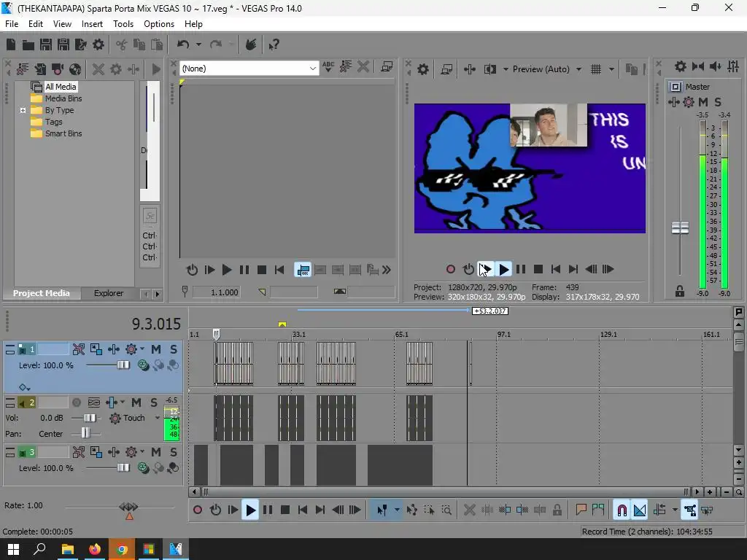The height and width of the screenshot is (560, 747).
Task: Toggle Automatic Crossfades icon in timeline toolbar
Action: click(x=640, y=510)
